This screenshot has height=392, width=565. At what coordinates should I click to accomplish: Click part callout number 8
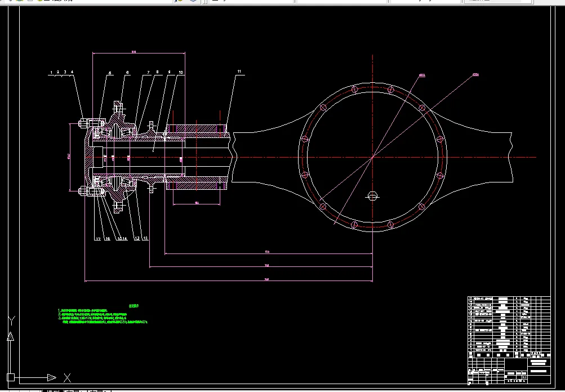tap(157, 72)
